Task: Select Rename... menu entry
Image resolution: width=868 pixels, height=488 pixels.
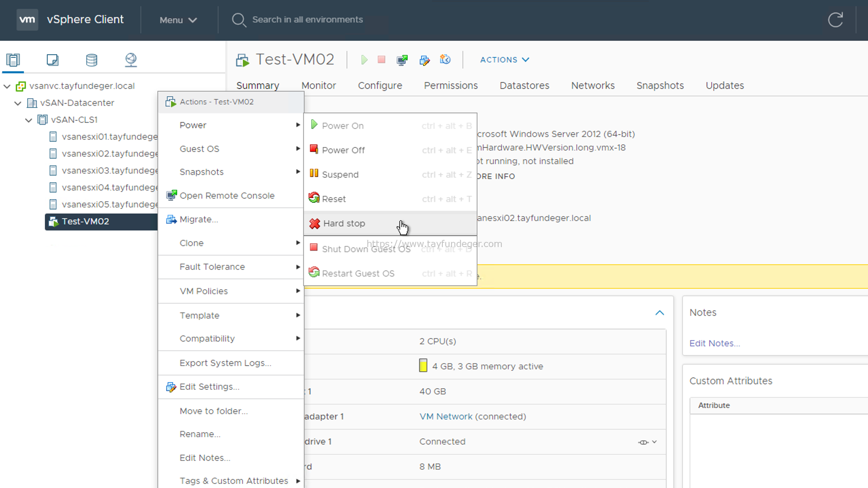Action: click(x=231, y=434)
